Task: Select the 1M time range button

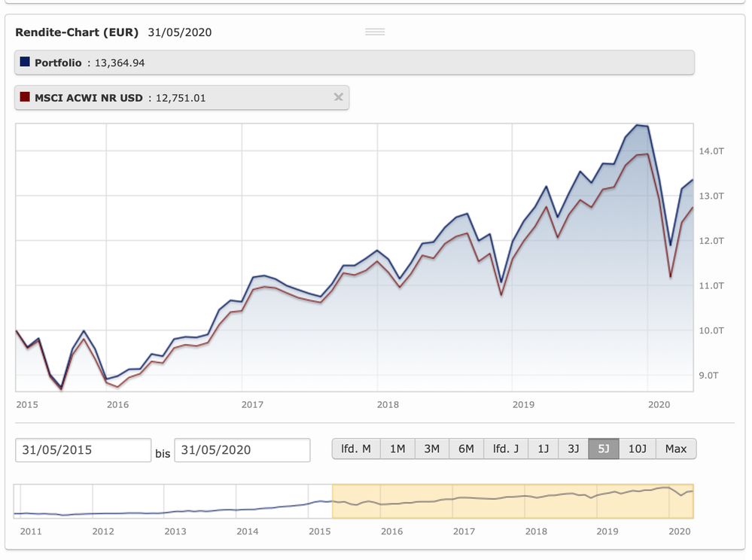Action: pos(397,449)
